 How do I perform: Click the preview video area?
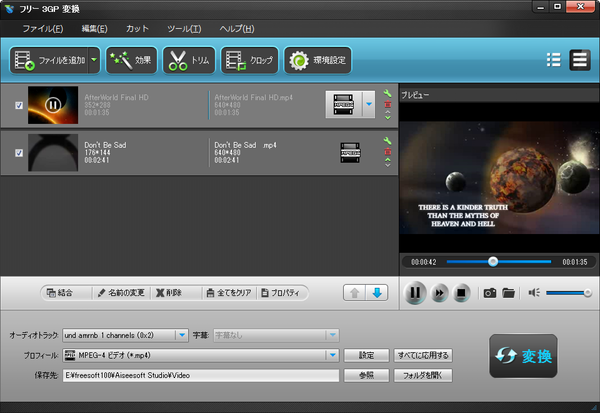tap(499, 178)
